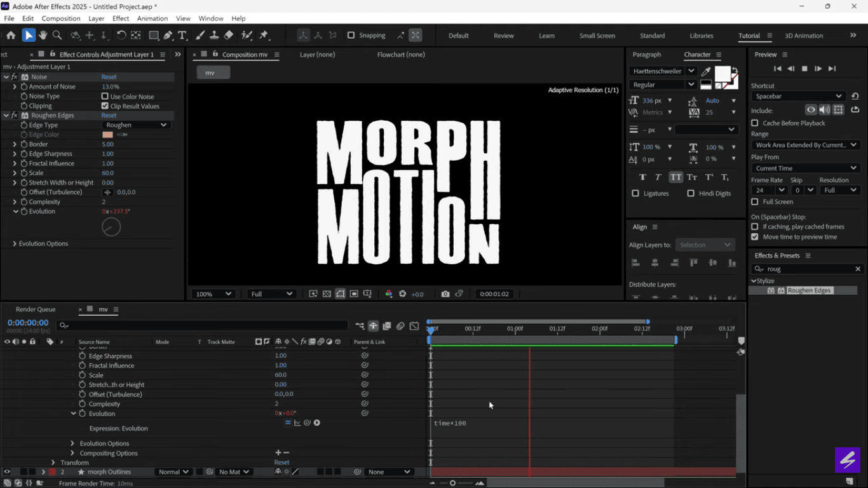Check the Hindi Digits option

click(691, 193)
